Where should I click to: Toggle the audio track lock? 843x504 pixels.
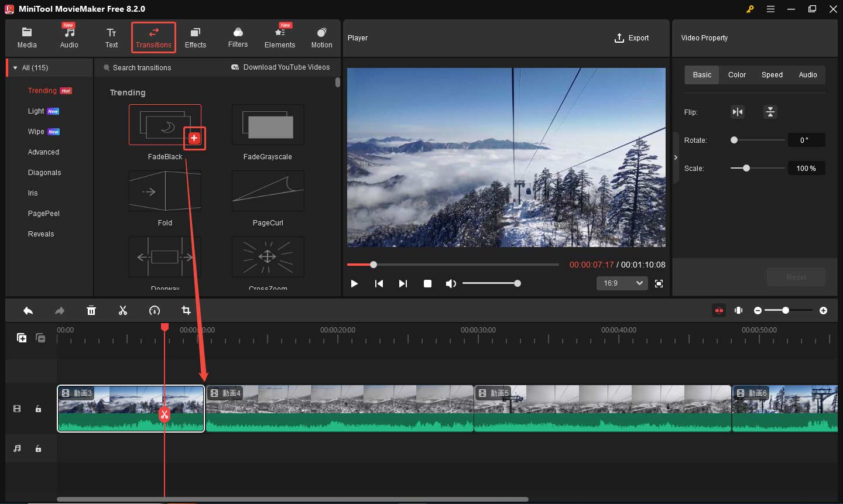point(38,448)
